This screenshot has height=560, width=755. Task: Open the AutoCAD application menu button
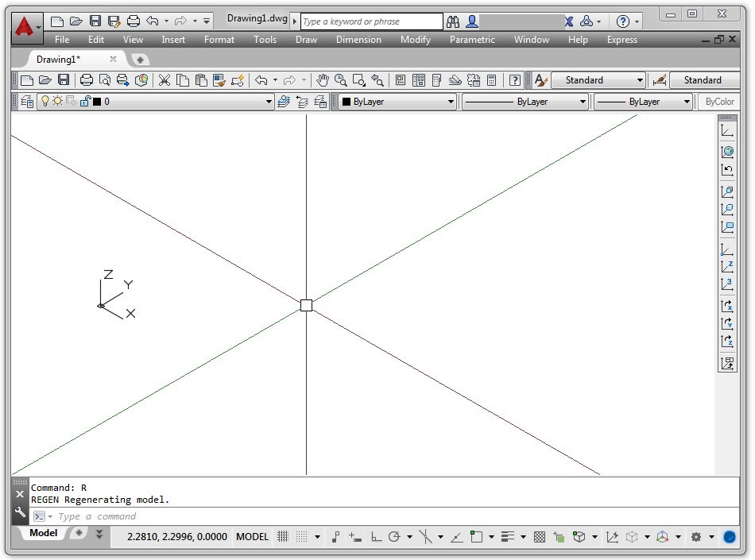point(26,28)
